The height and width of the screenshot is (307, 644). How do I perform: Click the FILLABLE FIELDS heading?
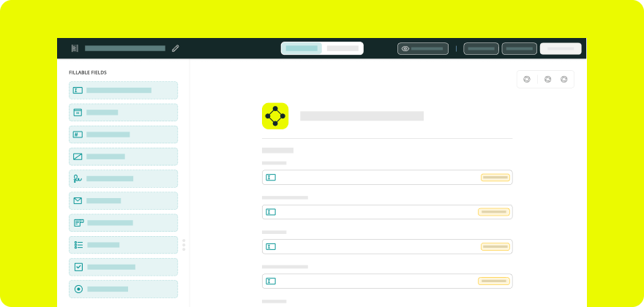[88, 72]
